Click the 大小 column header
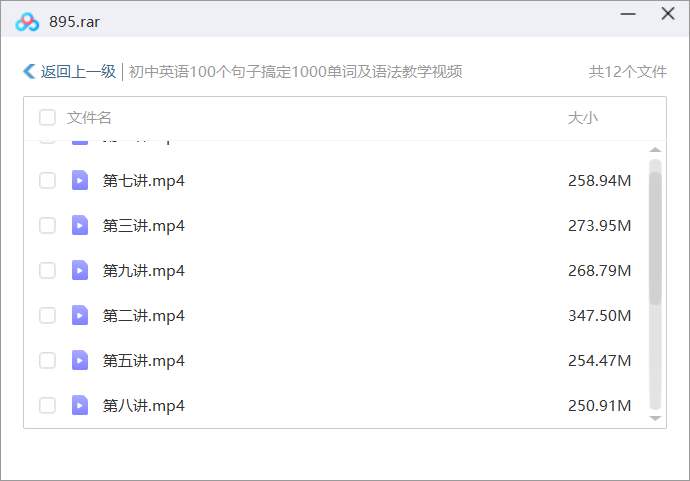690x481 pixels. [582, 118]
